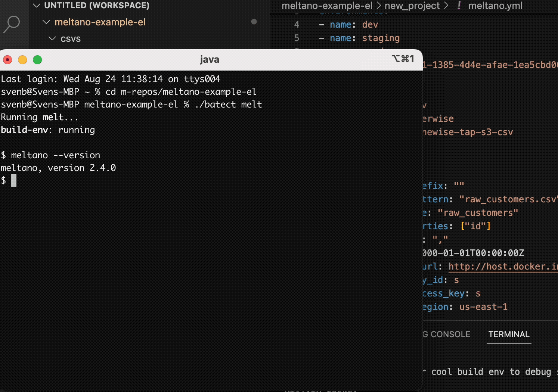This screenshot has width=558, height=392.
Task: Close the java terminal window
Action: 7,60
